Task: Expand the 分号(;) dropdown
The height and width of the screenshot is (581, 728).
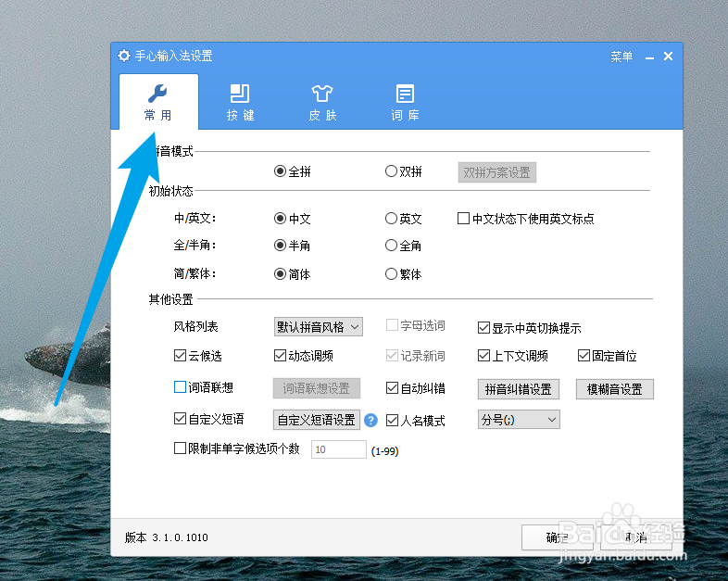Action: (519, 420)
